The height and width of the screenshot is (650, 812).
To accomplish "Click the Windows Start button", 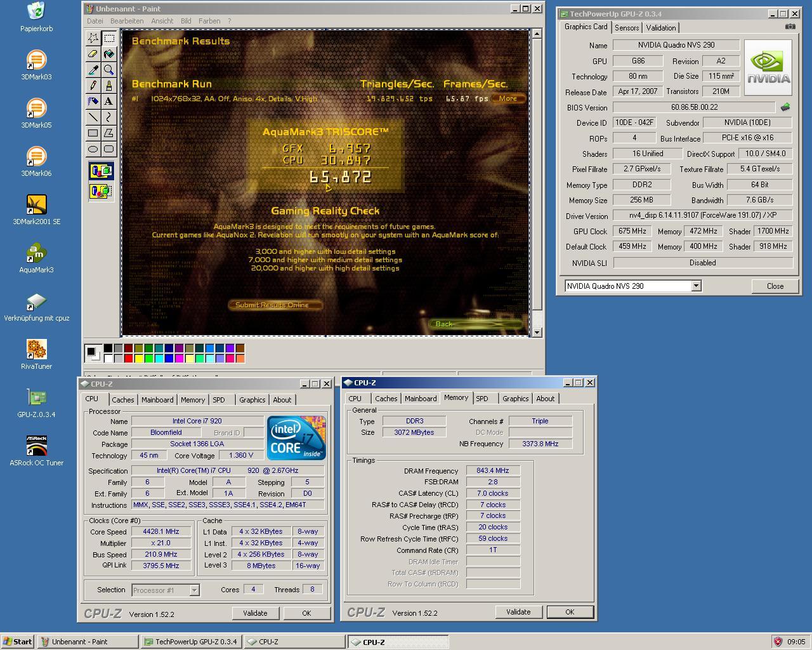I will coord(18,642).
